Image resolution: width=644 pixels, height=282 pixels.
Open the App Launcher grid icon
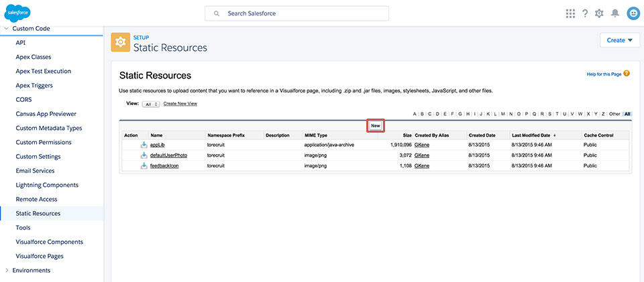pos(570,13)
